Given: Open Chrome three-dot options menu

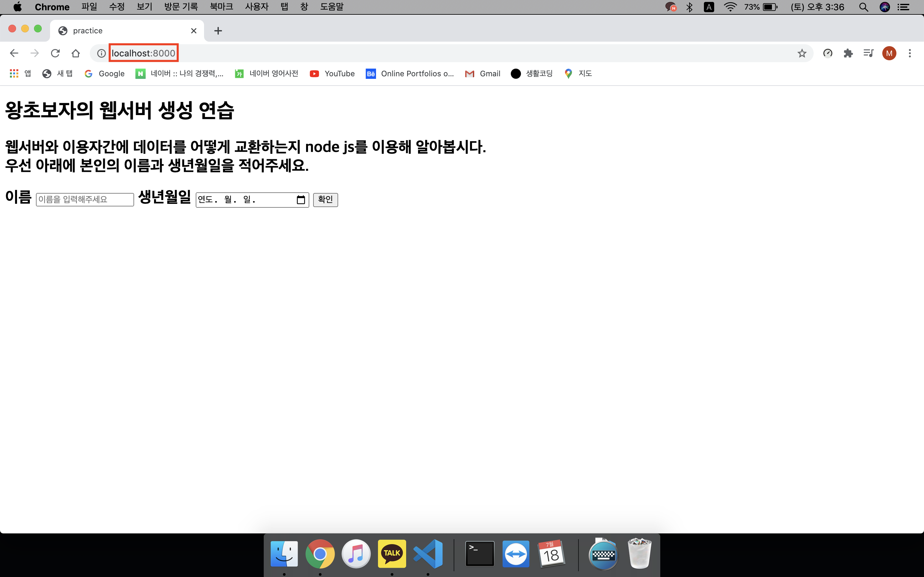Looking at the screenshot, I should pyautogui.click(x=910, y=53).
